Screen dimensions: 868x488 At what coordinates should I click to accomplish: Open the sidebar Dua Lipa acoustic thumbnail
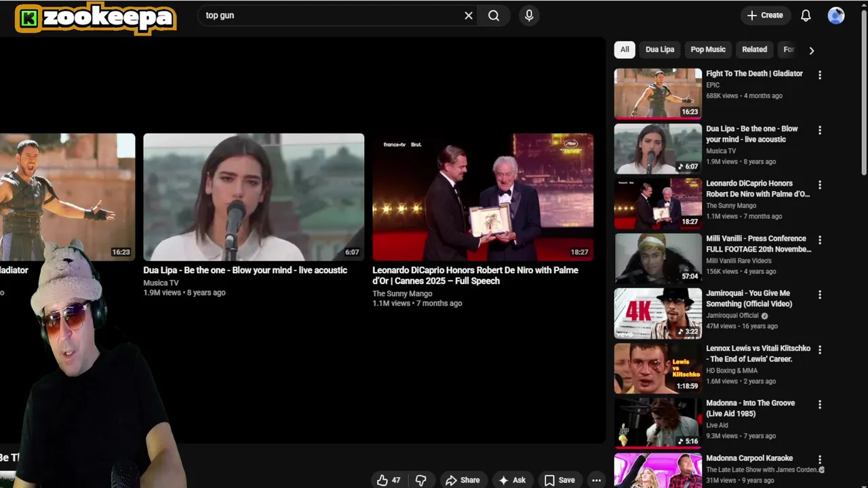tap(658, 148)
